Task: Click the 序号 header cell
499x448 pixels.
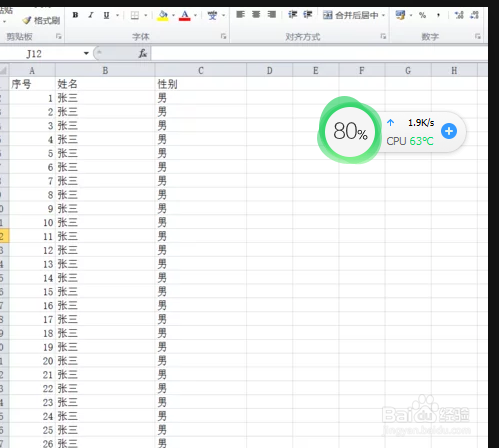Action: tap(32, 84)
